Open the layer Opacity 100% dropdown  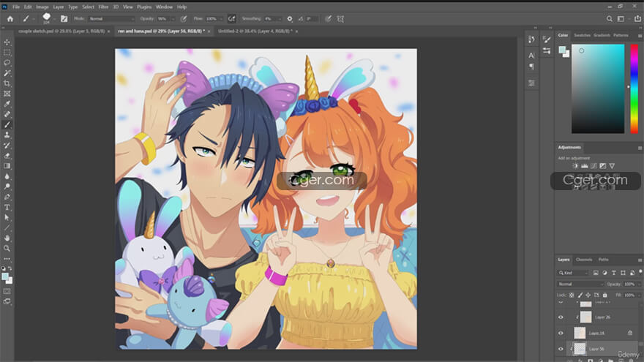coord(638,284)
